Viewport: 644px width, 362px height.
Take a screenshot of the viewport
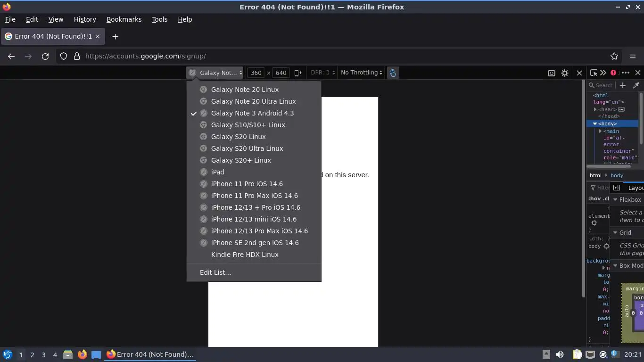[x=551, y=73]
